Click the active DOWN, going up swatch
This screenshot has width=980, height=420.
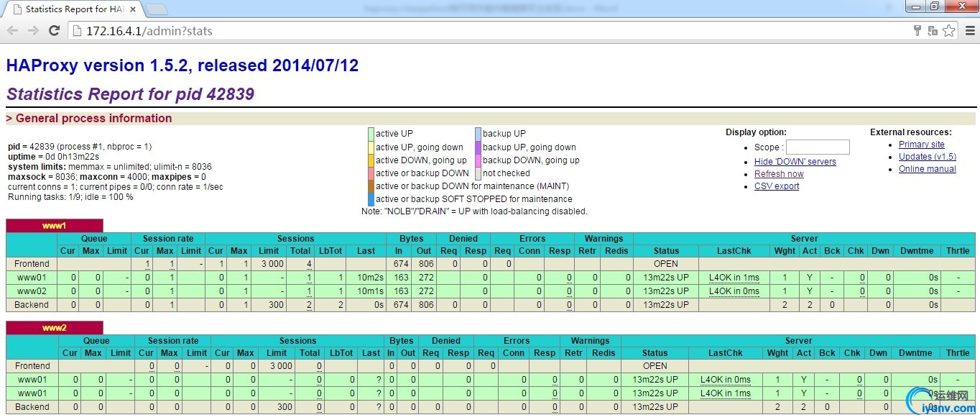[x=371, y=160]
